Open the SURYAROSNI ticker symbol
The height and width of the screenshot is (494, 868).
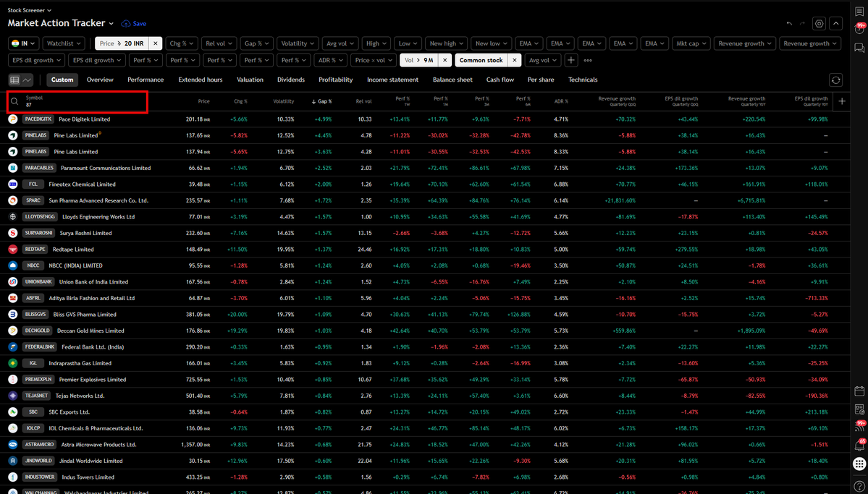pyautogui.click(x=39, y=233)
